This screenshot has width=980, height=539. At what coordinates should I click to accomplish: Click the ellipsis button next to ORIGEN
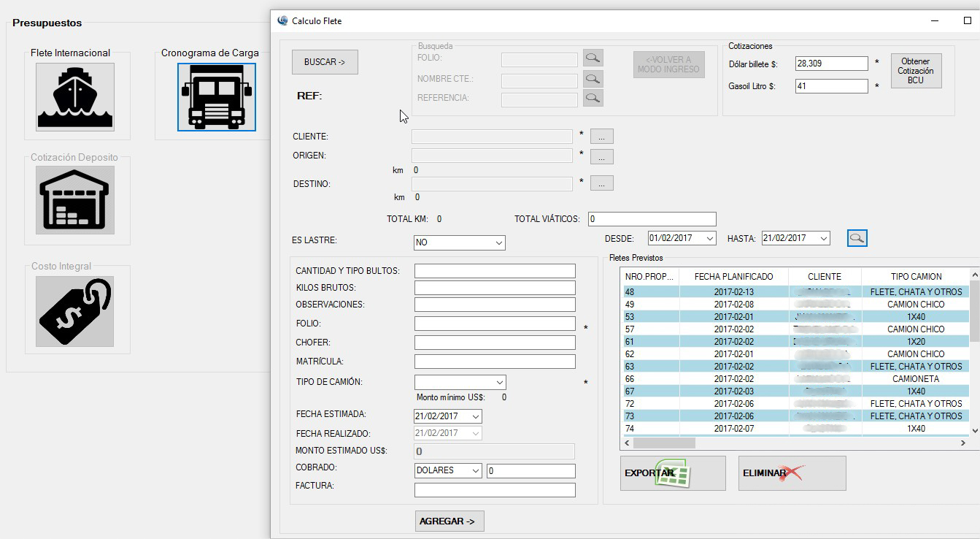pos(601,156)
